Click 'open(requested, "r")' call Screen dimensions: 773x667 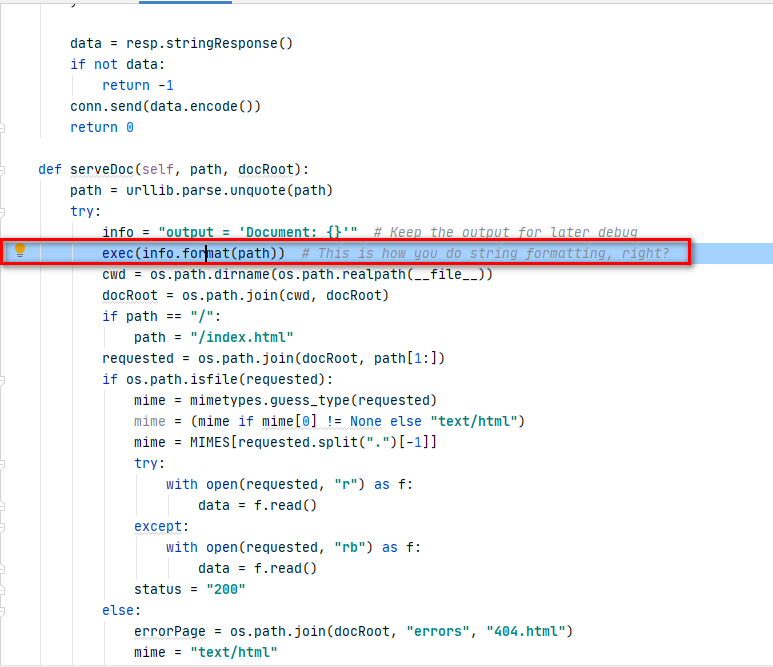(285, 485)
